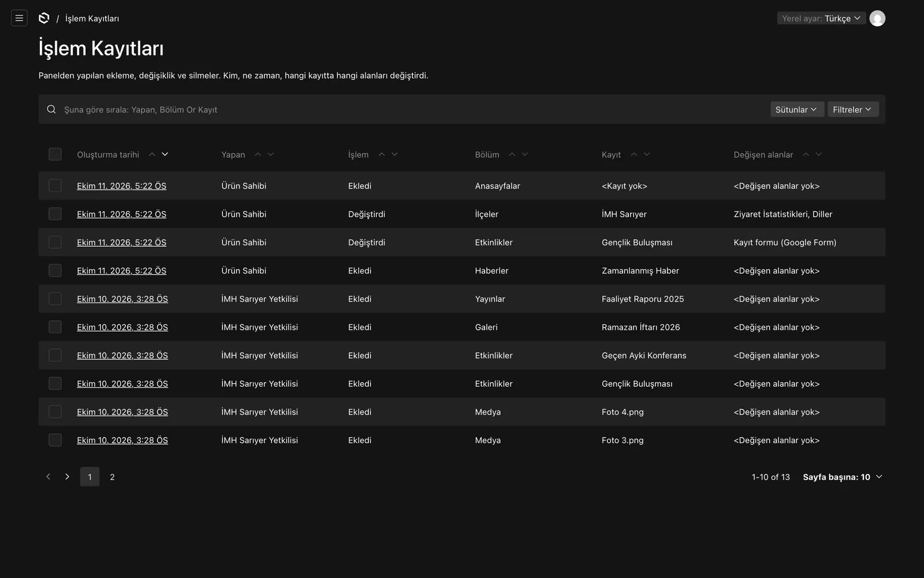Open Yerel ayar Türkçe locale selector

(x=821, y=18)
